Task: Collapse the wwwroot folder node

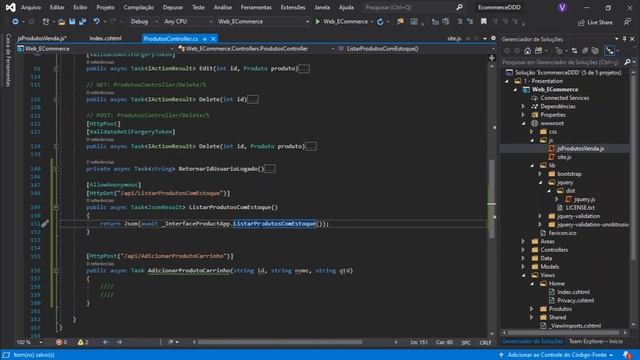Action: [524, 123]
